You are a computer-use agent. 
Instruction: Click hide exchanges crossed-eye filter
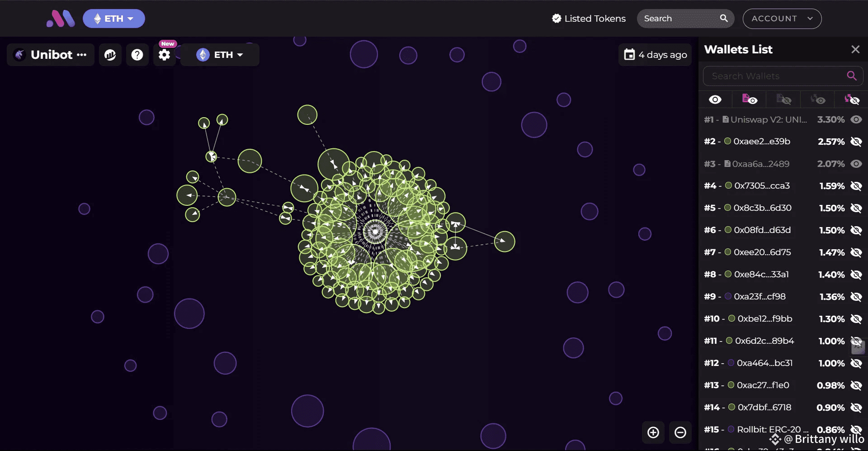(x=852, y=100)
